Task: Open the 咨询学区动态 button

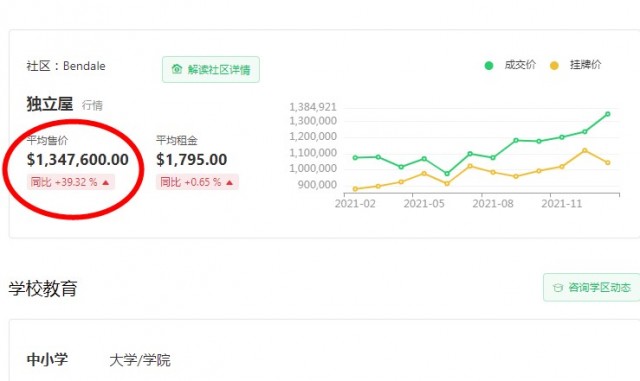Action: pyautogui.click(x=591, y=287)
